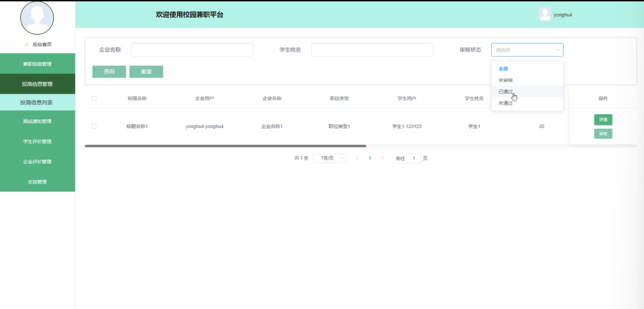Click 审核 button for 标题名称1 row

point(603,134)
